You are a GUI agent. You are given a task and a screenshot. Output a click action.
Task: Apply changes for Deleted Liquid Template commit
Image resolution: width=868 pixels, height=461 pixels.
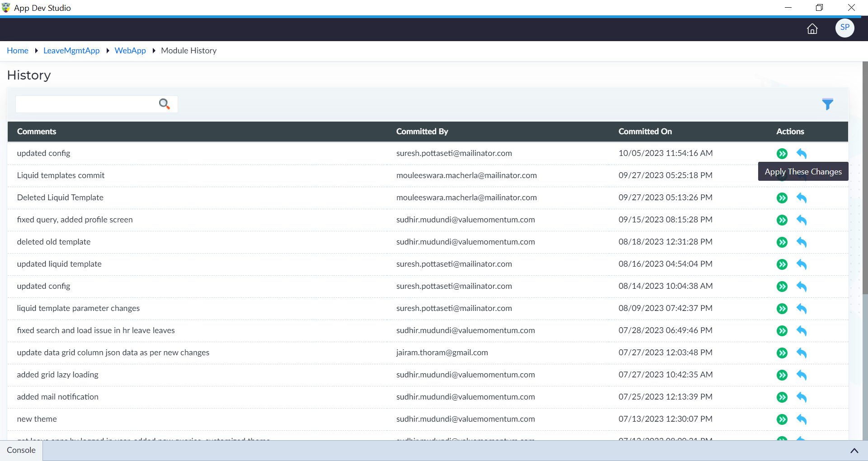click(x=782, y=198)
